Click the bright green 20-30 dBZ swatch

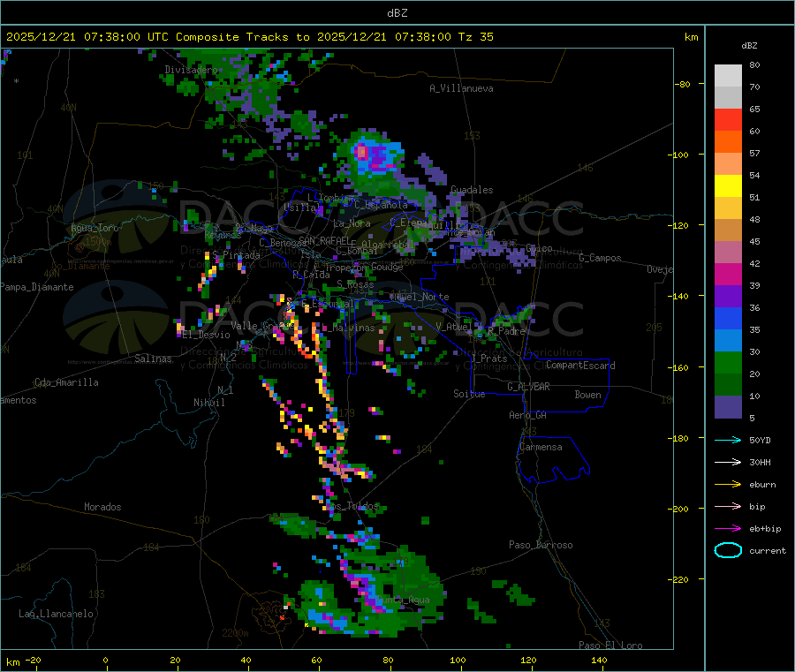(728, 362)
